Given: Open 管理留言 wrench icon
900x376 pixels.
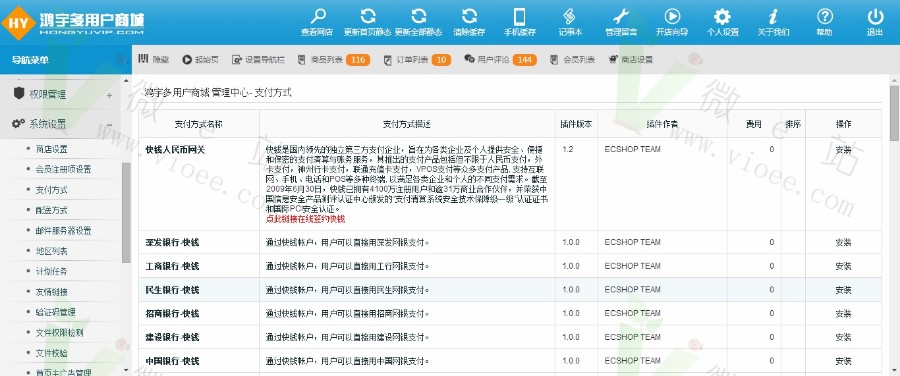Looking at the screenshot, I should click(621, 16).
